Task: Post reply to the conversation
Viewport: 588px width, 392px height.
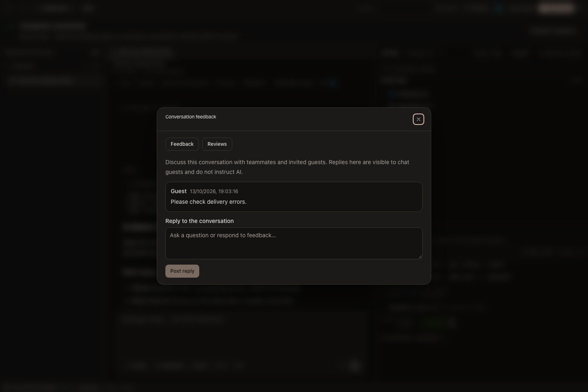Action: [x=182, y=271]
